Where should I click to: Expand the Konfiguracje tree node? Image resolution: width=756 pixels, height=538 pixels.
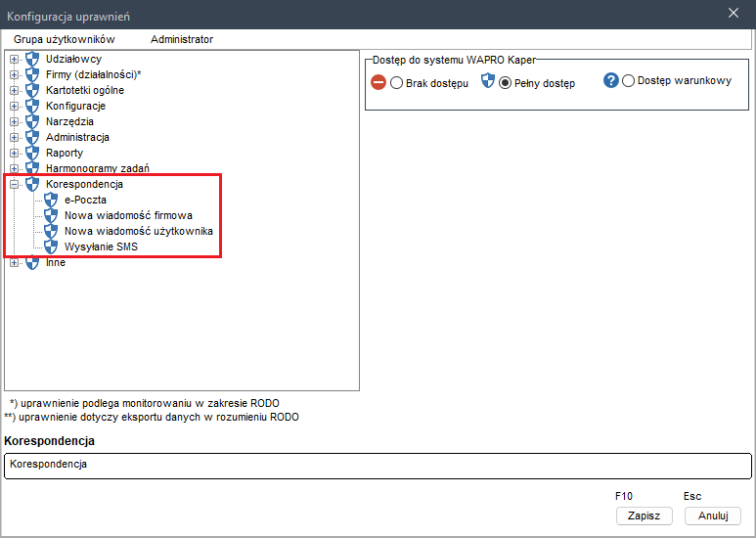click(x=15, y=106)
